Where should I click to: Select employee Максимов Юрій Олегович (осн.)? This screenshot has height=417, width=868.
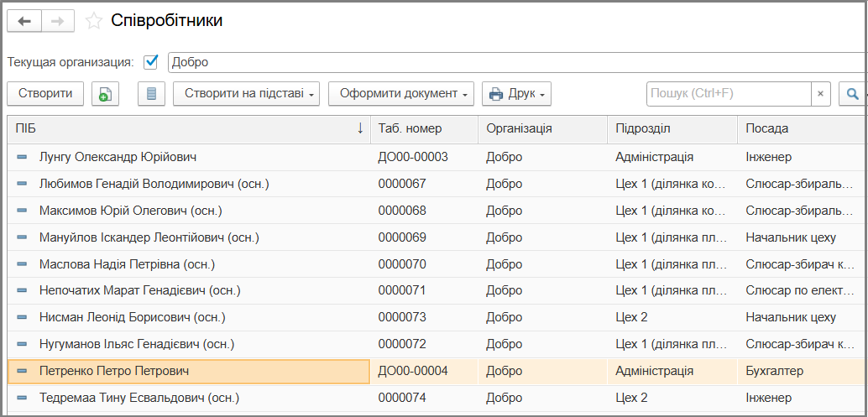click(x=131, y=211)
